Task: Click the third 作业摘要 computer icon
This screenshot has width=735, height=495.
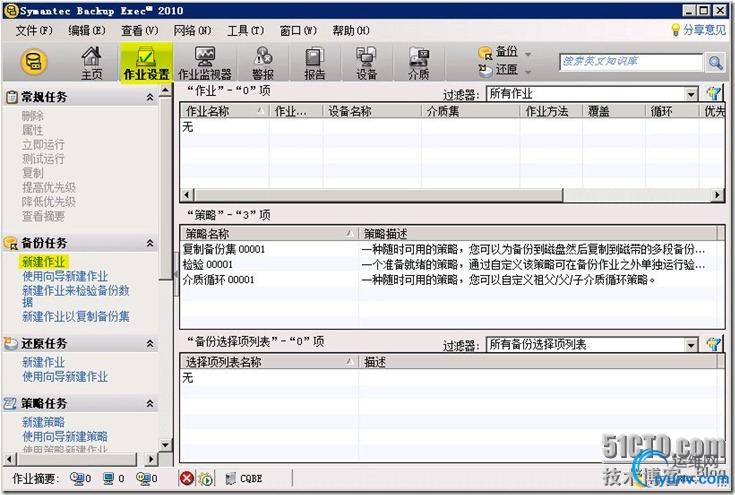Action: tap(143, 478)
